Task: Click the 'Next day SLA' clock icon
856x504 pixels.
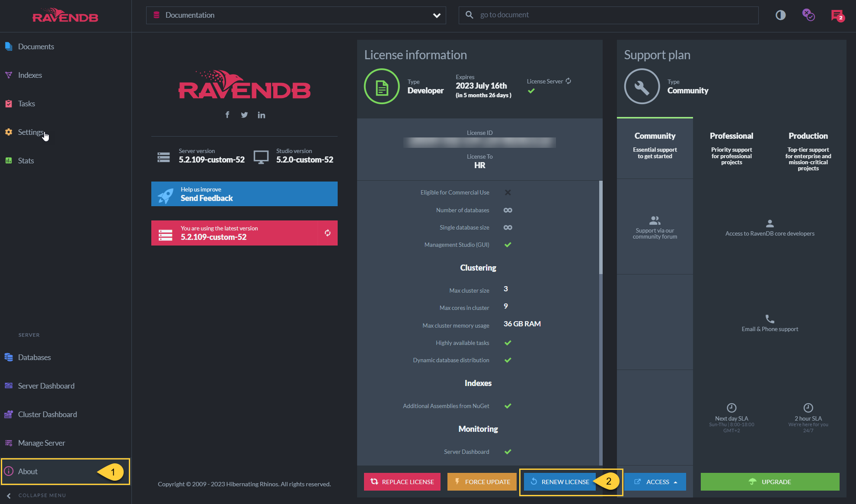Action: tap(731, 408)
